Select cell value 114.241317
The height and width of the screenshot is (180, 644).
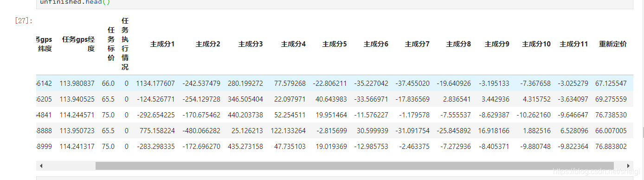[77, 147]
